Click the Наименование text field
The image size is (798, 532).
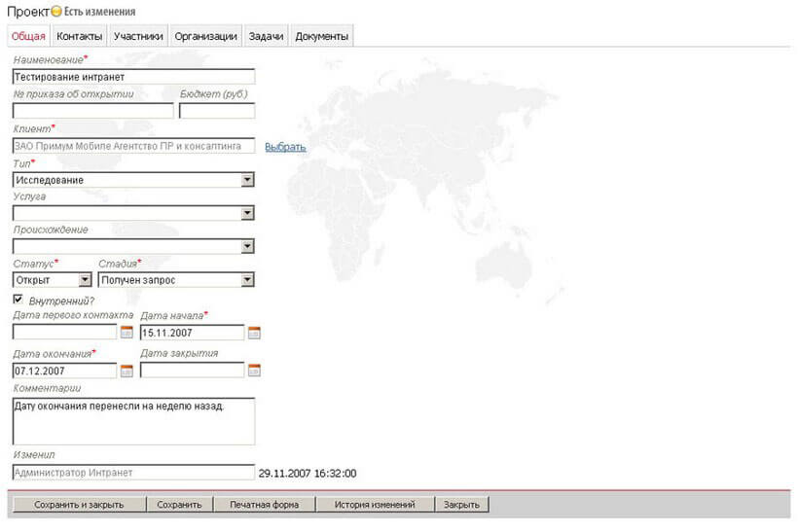(133, 77)
